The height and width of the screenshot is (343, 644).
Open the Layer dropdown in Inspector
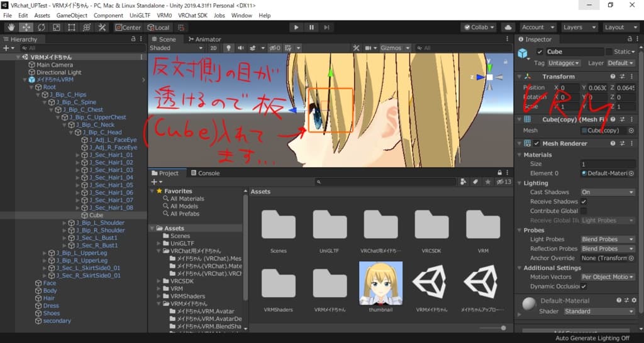pos(621,63)
